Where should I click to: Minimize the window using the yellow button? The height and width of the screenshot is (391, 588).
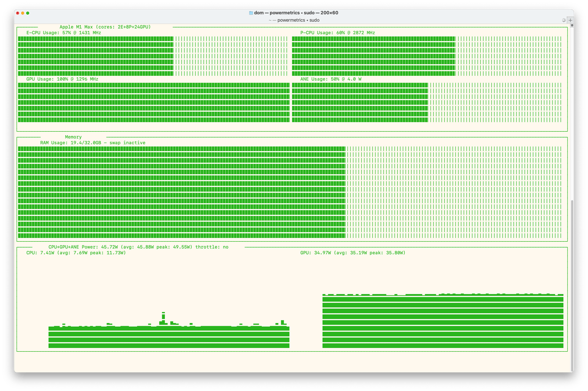[x=23, y=13]
